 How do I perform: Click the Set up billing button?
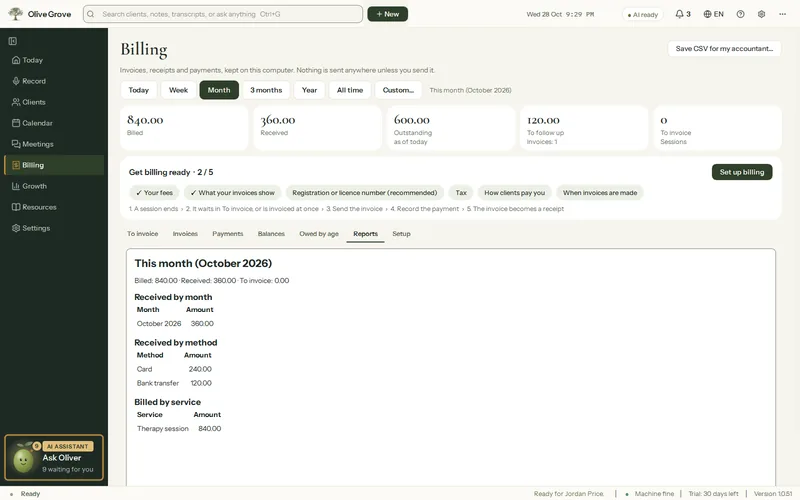click(x=742, y=172)
